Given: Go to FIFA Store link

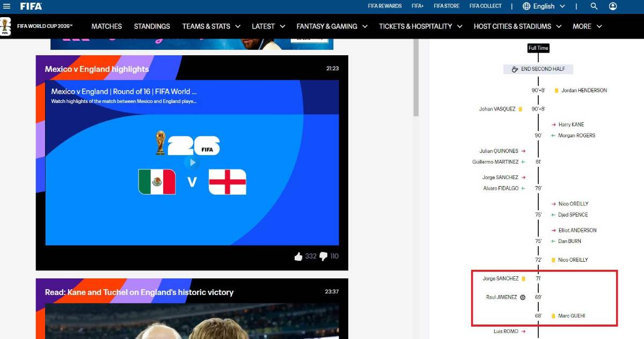Looking at the screenshot, I should [447, 6].
